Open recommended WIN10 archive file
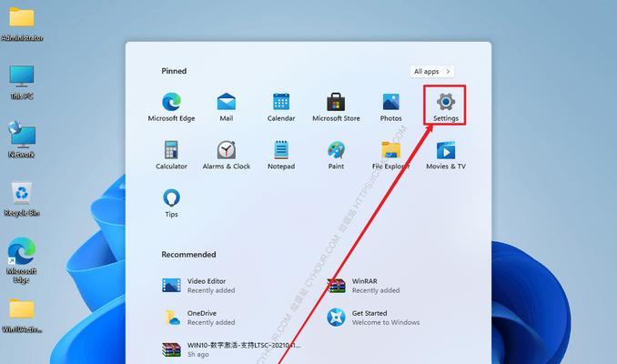 231,349
